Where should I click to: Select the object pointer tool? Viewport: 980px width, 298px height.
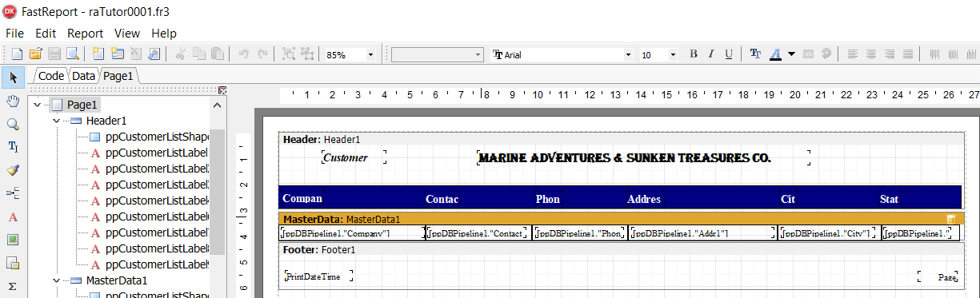pyautogui.click(x=13, y=77)
